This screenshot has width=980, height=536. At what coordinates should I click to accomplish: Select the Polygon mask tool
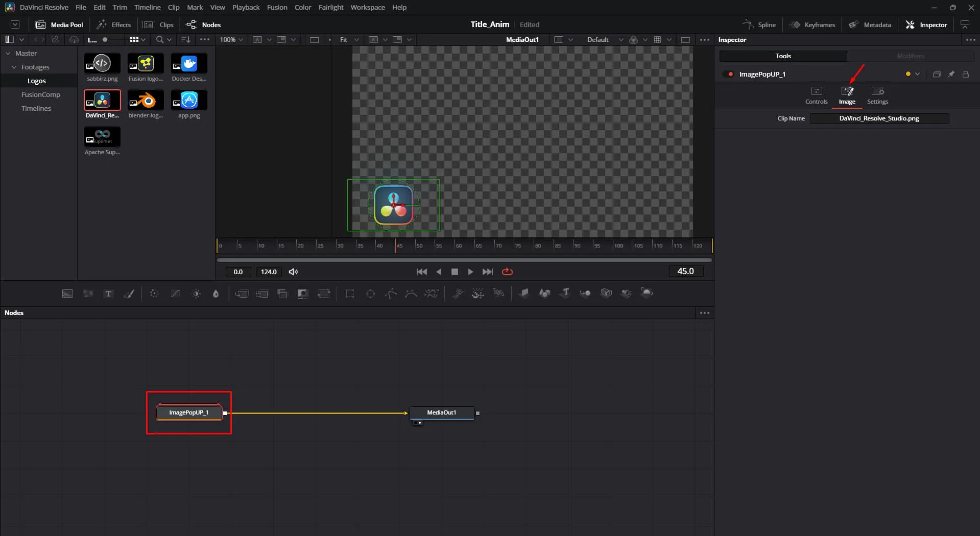click(x=391, y=294)
